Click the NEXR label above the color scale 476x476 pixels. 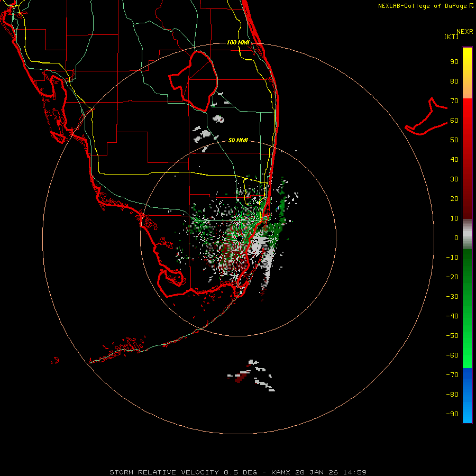pyautogui.click(x=465, y=32)
